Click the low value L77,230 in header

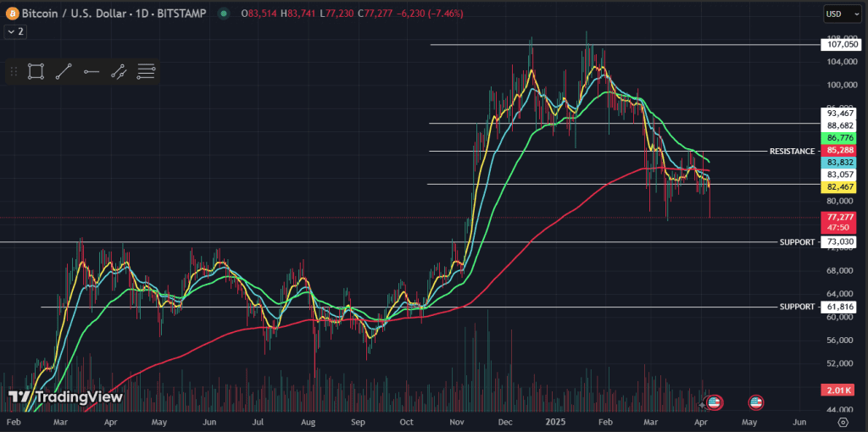tap(337, 14)
